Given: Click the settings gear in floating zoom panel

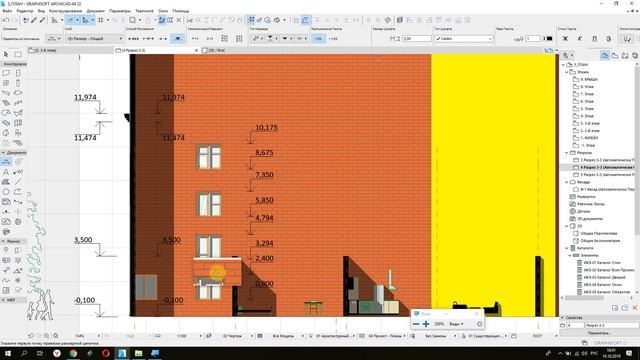Looking at the screenshot, I should click(x=480, y=324).
